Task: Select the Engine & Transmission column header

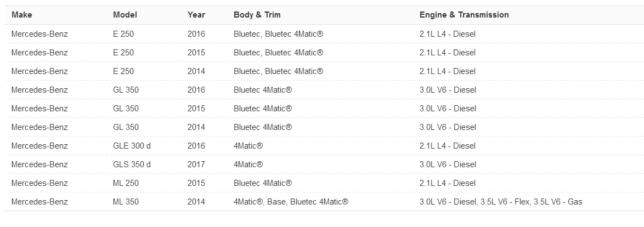Action: (x=464, y=15)
